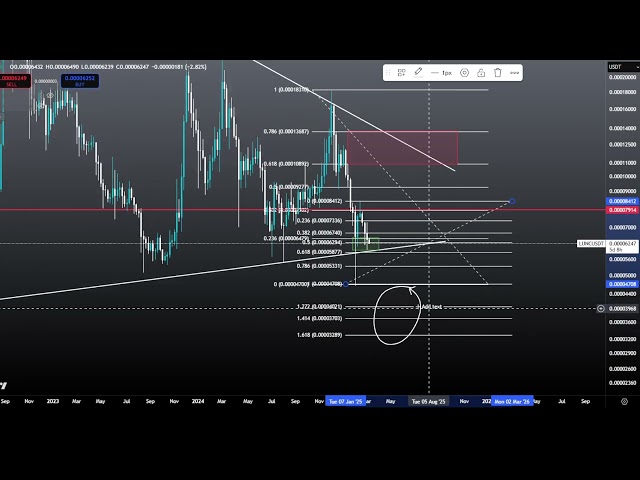
Task: Open the three-dot more options menu
Action: click(x=514, y=72)
